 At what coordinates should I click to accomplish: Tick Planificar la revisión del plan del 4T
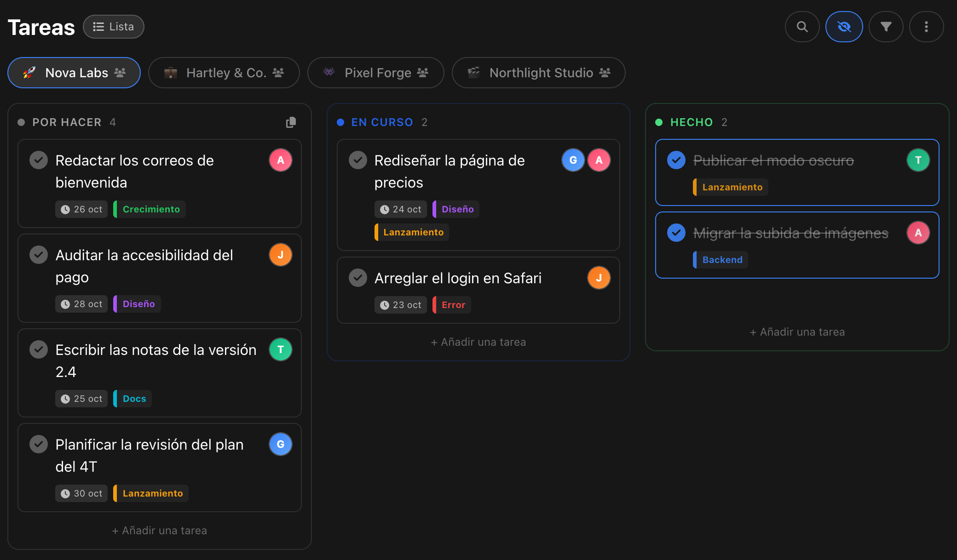tap(39, 444)
